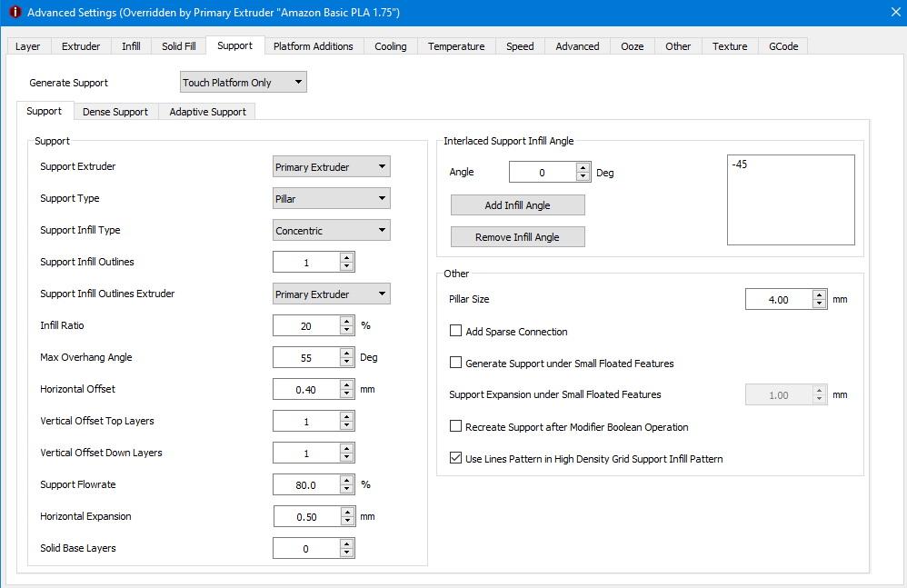Decrease Angle with down arrow
Image resolution: width=907 pixels, height=588 pixels.
click(583, 176)
